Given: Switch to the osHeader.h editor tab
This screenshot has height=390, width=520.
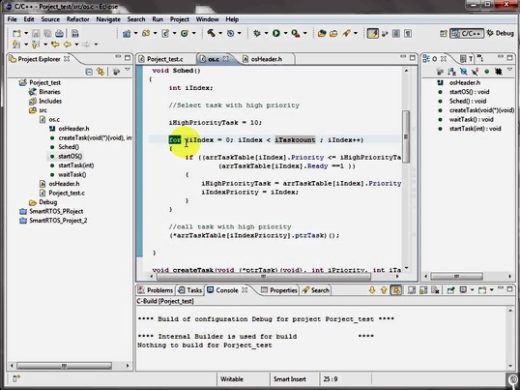Looking at the screenshot, I should pyautogui.click(x=266, y=59).
